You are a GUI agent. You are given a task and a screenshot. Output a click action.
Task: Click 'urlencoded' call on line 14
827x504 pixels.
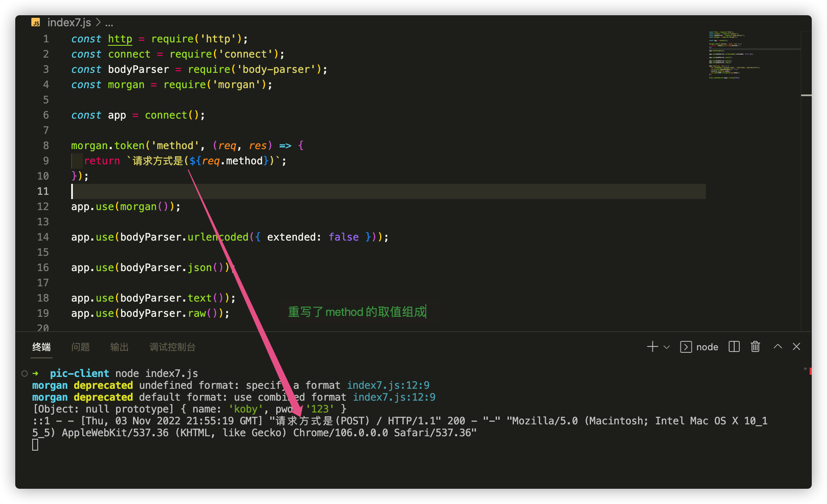[x=218, y=237]
